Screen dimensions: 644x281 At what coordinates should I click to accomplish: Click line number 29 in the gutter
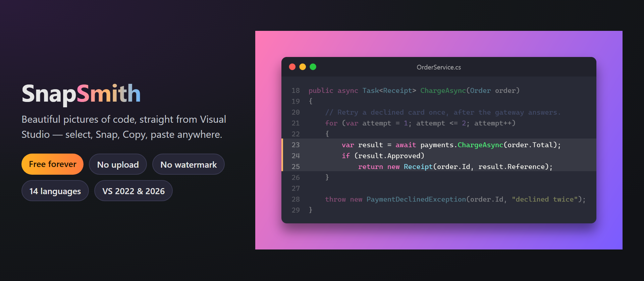tap(296, 210)
